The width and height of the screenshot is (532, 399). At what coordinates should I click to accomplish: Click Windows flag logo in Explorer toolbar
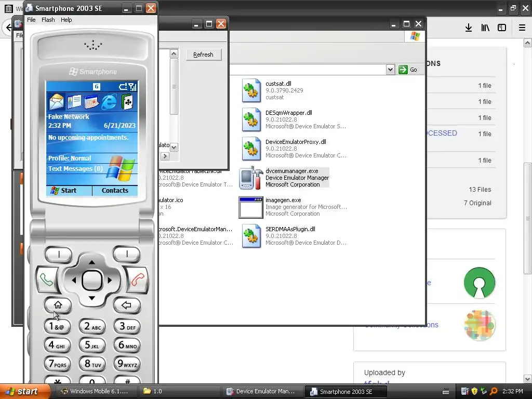[x=415, y=36]
